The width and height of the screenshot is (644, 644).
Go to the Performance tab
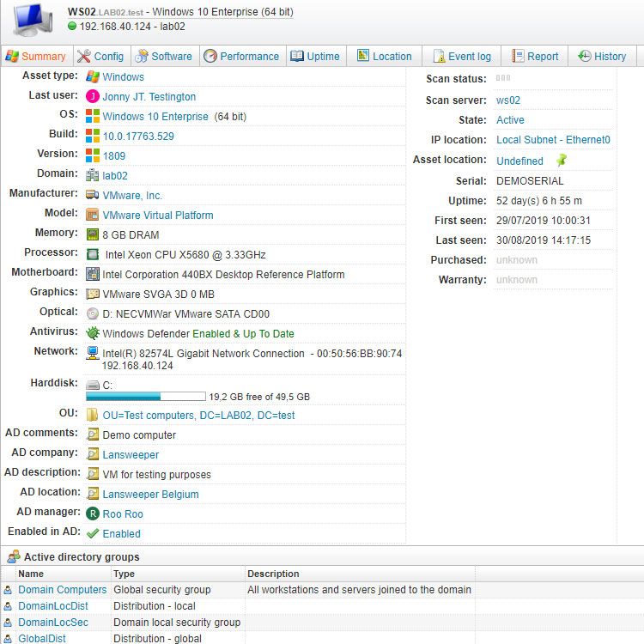pos(242,57)
